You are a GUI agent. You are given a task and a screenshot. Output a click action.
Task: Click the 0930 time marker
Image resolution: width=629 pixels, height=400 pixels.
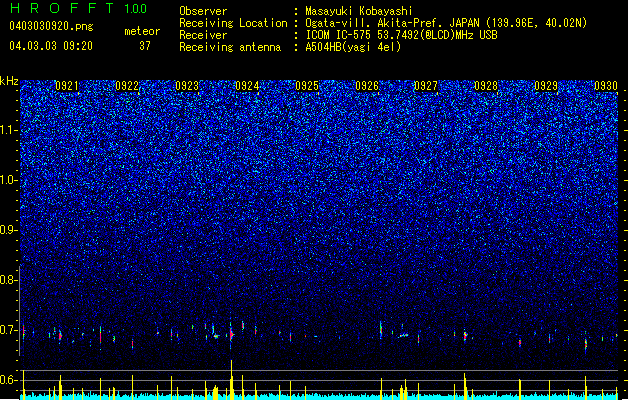click(606, 86)
